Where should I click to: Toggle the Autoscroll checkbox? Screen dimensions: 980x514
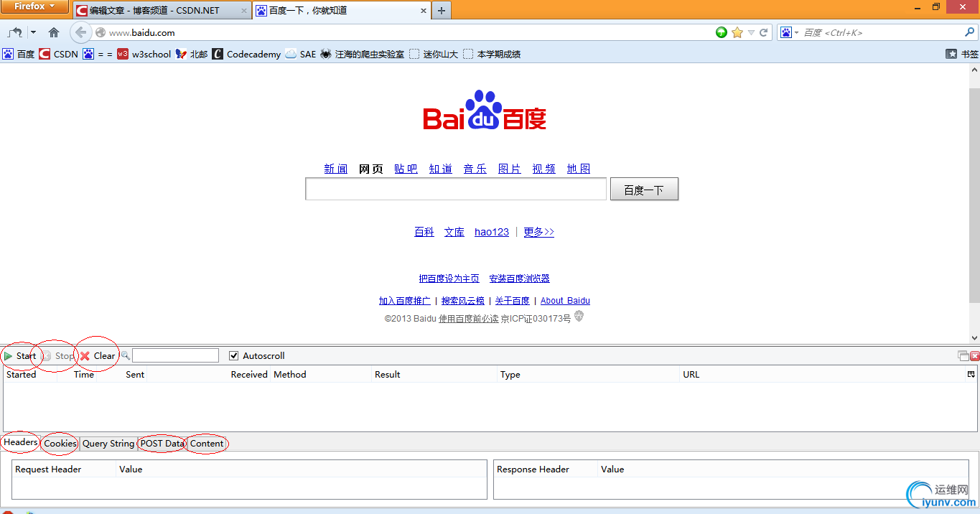(x=233, y=355)
